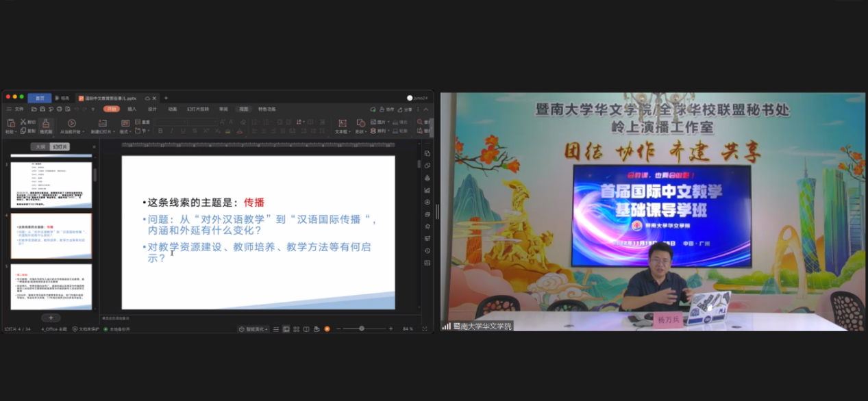Click the orange slideshow play icon in status bar
This screenshot has height=401, width=868.
point(327,329)
